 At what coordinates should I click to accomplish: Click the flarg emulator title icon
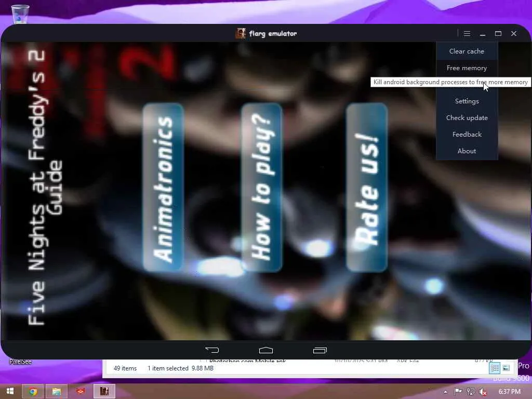coord(241,33)
